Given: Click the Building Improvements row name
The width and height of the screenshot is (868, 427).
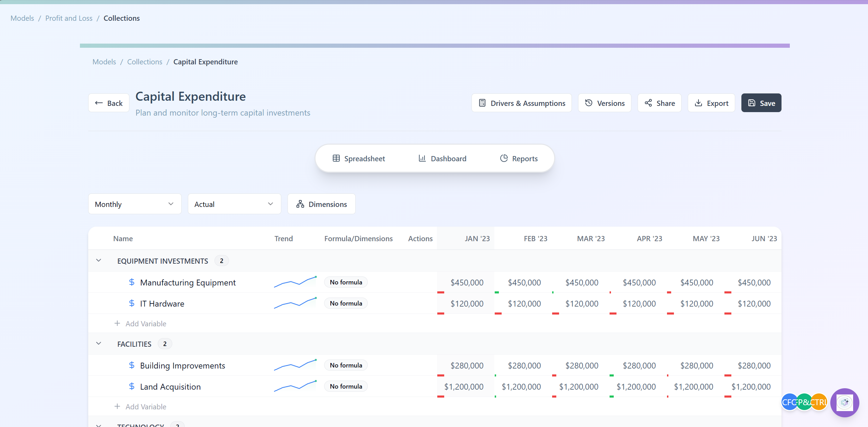Looking at the screenshot, I should pos(182,365).
